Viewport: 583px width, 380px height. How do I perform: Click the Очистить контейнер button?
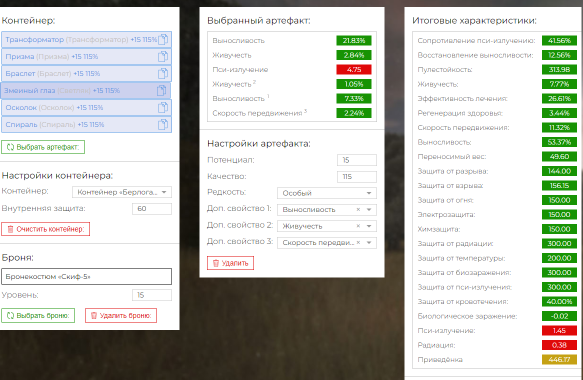[45, 229]
